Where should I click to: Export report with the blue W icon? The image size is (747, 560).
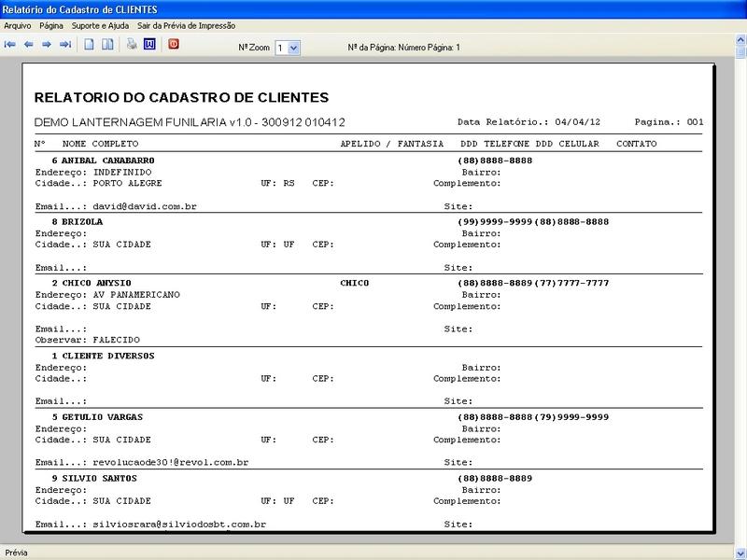[149, 45]
